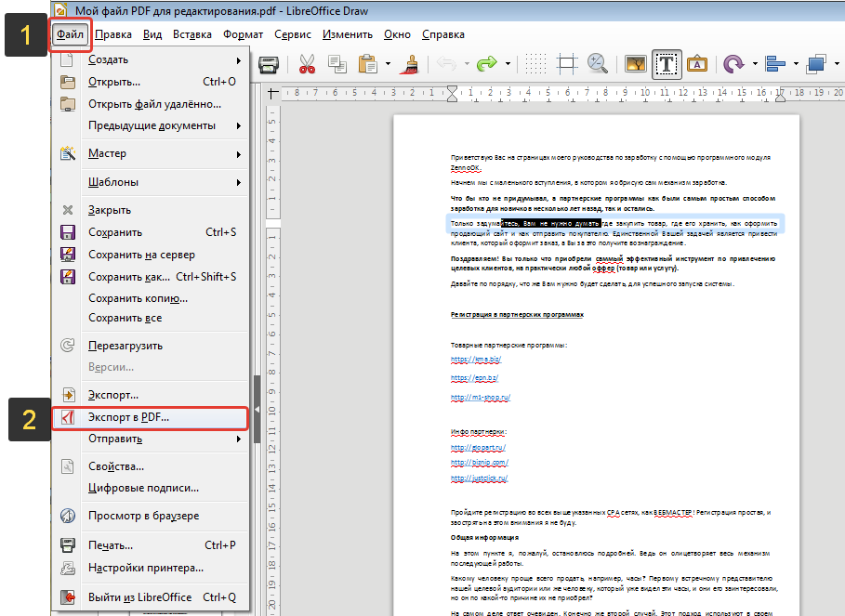Click the green Redo arrow icon

click(486, 64)
